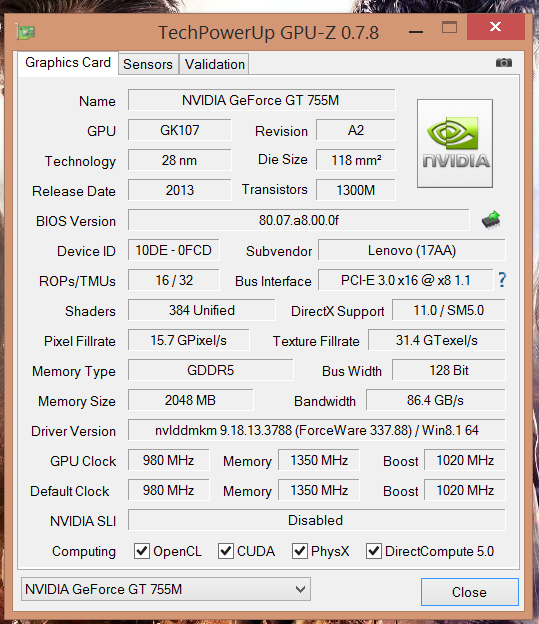
Task: Close window with the red X button
Action: point(496,27)
